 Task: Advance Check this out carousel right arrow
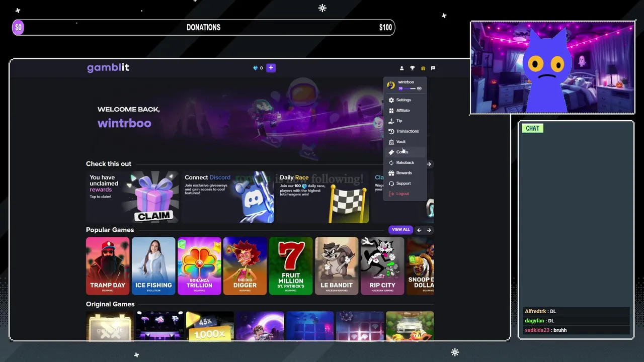(429, 164)
